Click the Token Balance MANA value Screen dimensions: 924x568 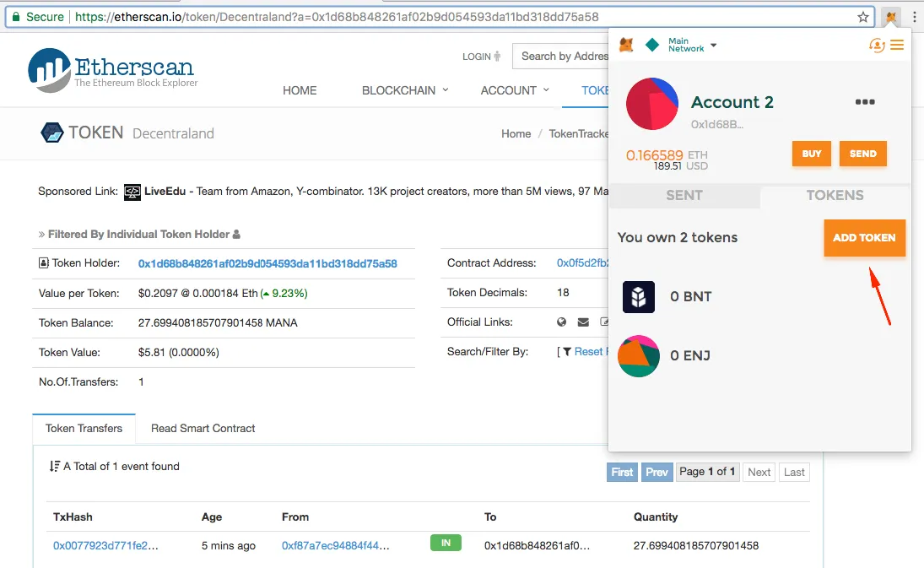218,323
